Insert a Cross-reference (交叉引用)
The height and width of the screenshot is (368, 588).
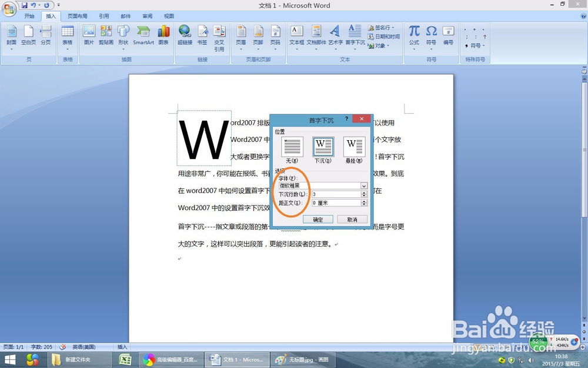219,38
